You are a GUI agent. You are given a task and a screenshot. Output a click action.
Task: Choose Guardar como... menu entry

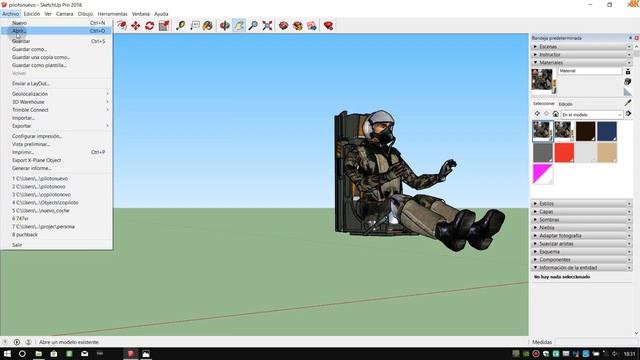pos(56,49)
